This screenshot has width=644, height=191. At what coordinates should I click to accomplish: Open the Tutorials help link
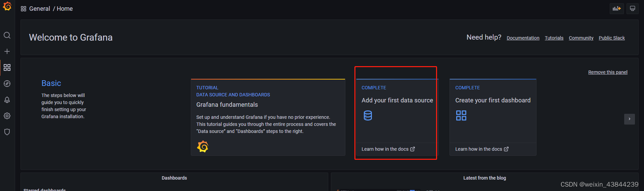(x=554, y=38)
